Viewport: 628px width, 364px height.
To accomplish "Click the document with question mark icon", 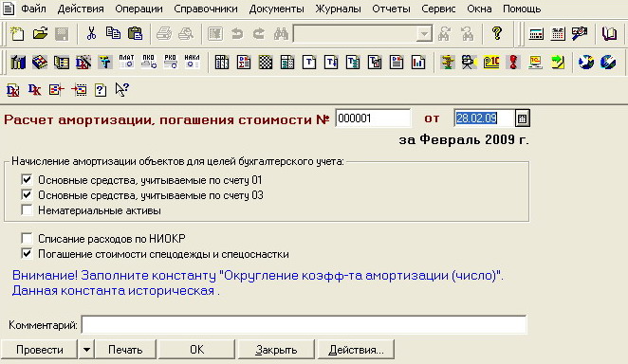I will pyautogui.click(x=101, y=90).
